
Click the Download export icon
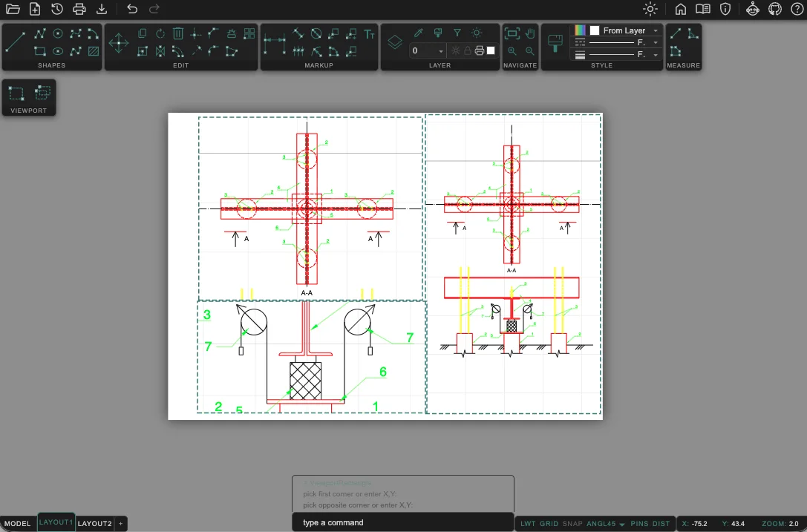pos(102,9)
